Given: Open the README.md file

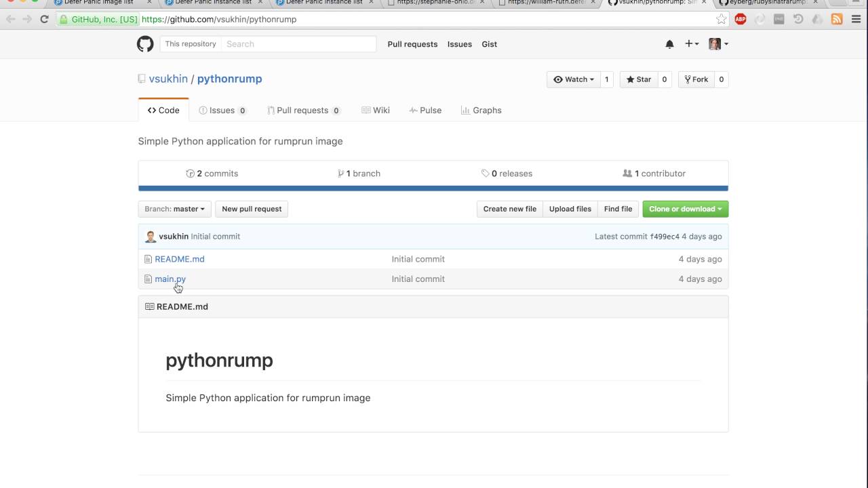Looking at the screenshot, I should pyautogui.click(x=180, y=259).
